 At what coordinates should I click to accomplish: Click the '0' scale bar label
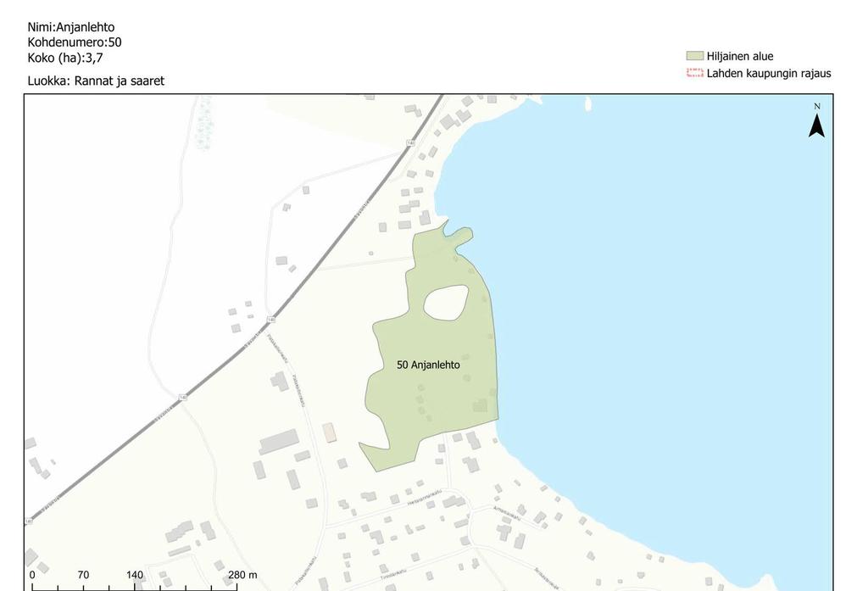(32, 575)
